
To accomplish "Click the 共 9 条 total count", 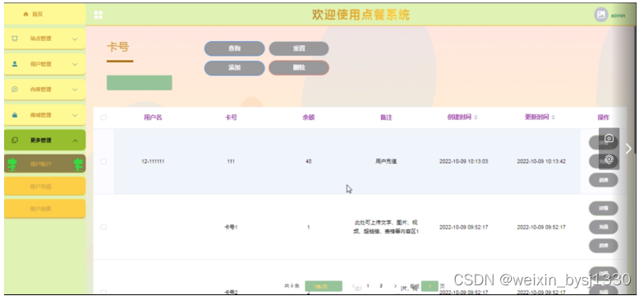I will (292, 286).
